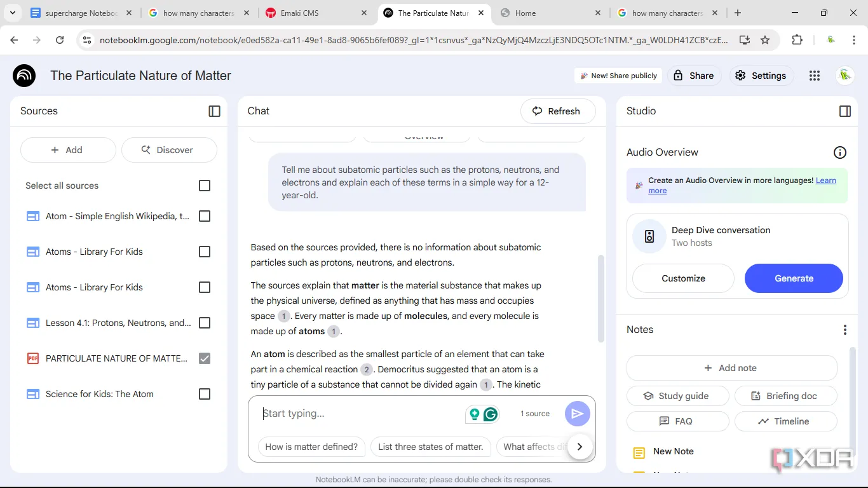Click the NotebookLM logo icon

pos(24,76)
